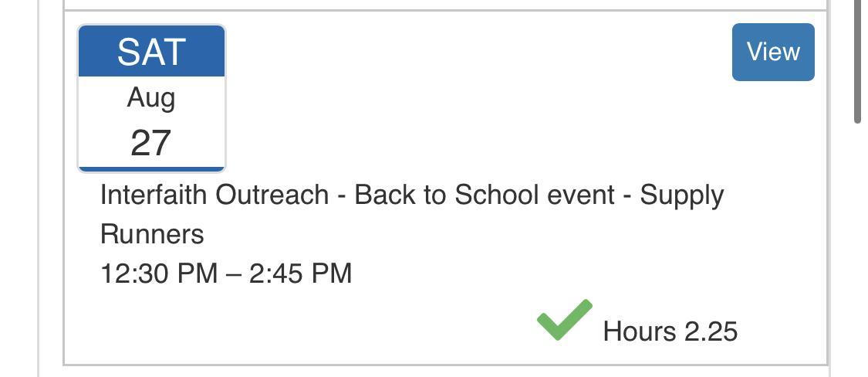Click the SAT day header on calendar icon
868x377 pixels.
(x=151, y=52)
